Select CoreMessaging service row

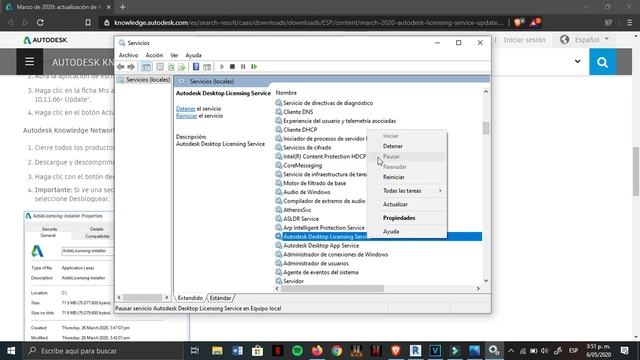pyautogui.click(x=302, y=165)
